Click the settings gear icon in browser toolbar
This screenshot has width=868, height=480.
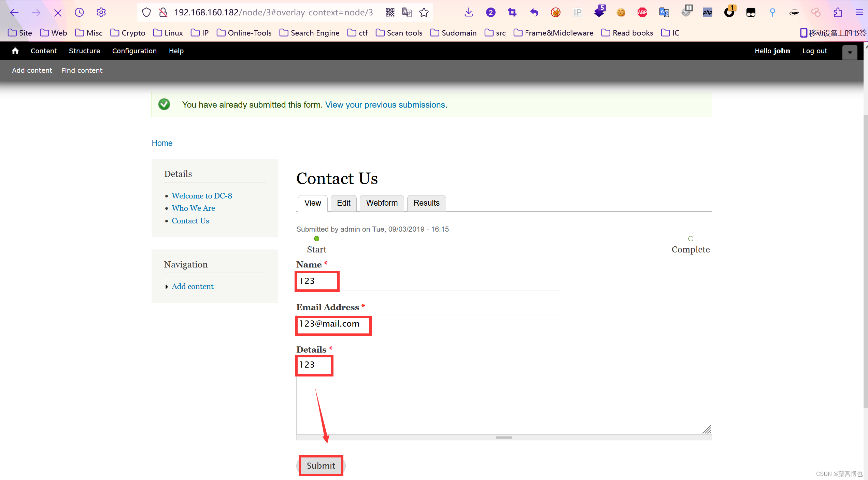pyautogui.click(x=102, y=12)
